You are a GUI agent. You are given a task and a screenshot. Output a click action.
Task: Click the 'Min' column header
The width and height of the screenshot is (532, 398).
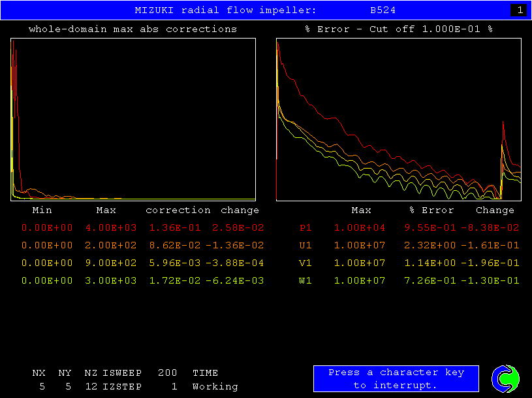(x=42, y=210)
